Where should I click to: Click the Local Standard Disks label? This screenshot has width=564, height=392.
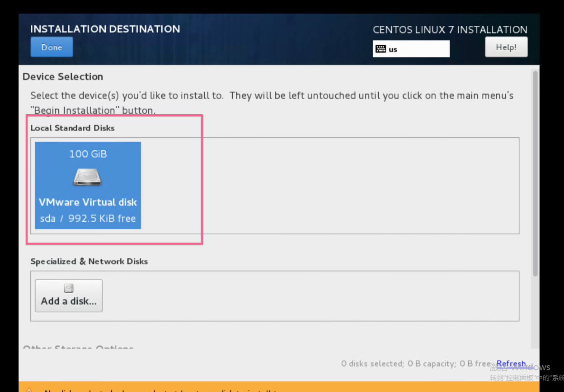72,128
